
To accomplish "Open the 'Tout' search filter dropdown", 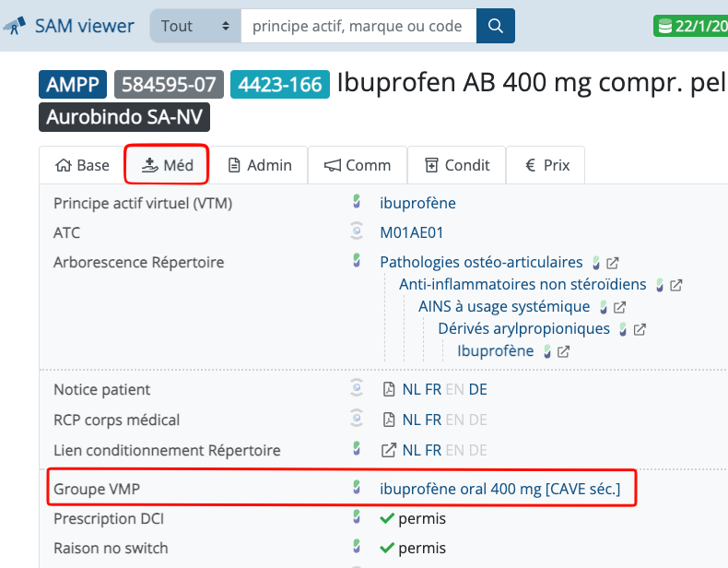I will pyautogui.click(x=194, y=26).
